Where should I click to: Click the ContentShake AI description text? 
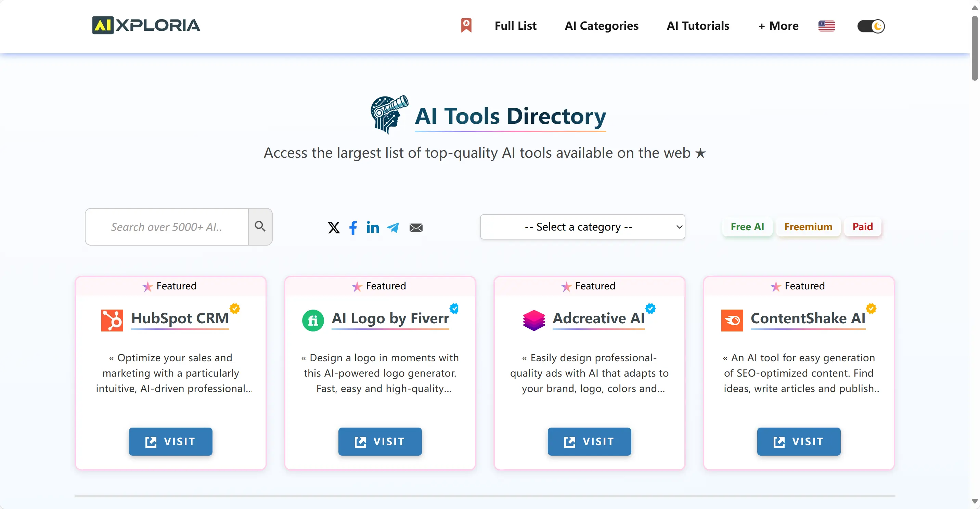(x=801, y=373)
